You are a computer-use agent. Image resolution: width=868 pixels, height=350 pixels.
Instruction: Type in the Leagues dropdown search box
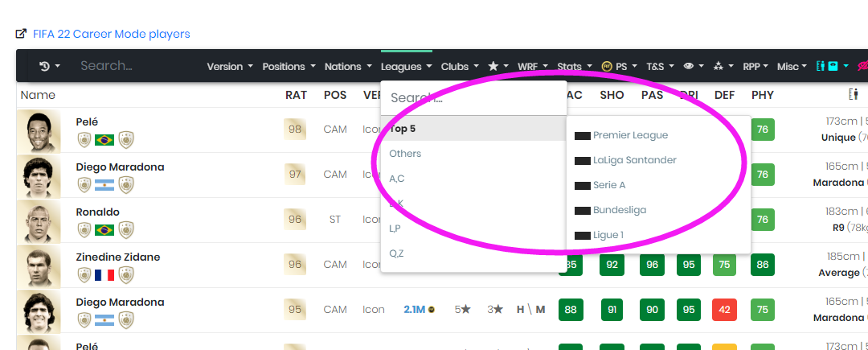(x=473, y=98)
